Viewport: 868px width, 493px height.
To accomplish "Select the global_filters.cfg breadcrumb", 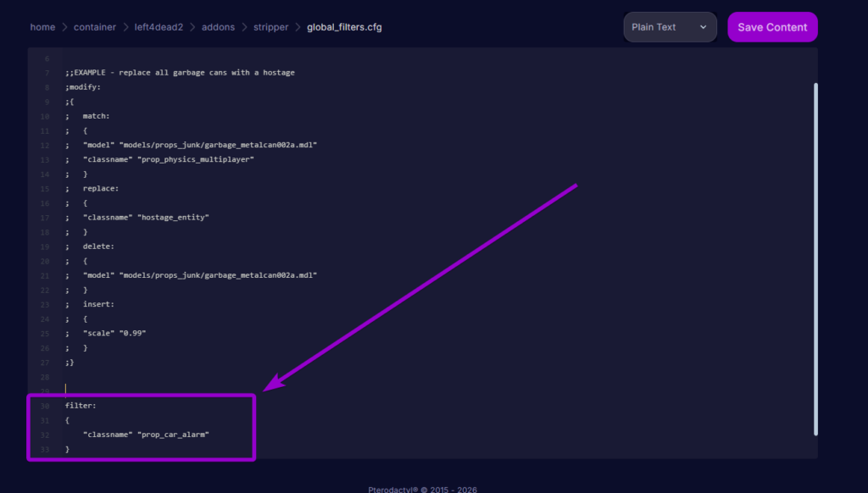I will [x=342, y=26].
